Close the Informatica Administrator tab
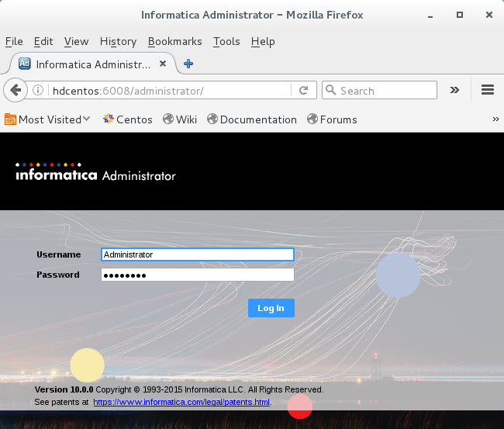This screenshot has width=504, height=429. (163, 64)
